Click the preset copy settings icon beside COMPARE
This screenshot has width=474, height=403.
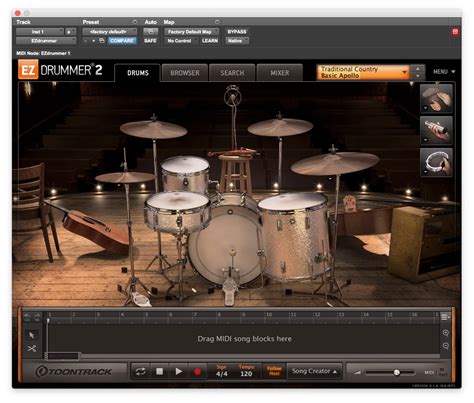click(102, 41)
